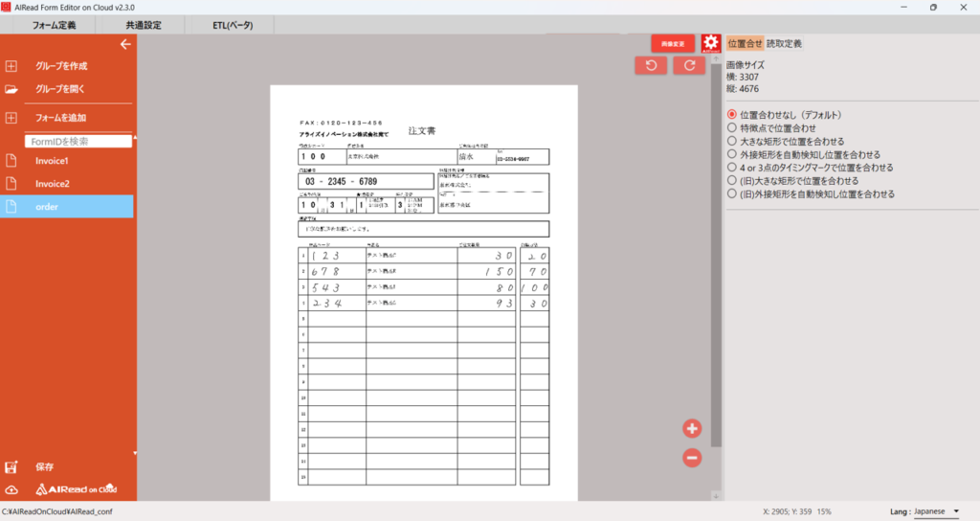Viewport: 980px width, 521px height.
Task: Select 特徴点で位置合わせ radio option
Action: [x=732, y=127]
